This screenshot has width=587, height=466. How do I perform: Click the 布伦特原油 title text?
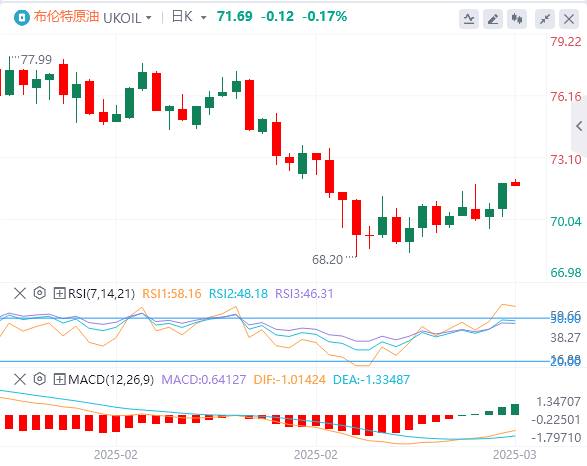[x=66, y=17]
